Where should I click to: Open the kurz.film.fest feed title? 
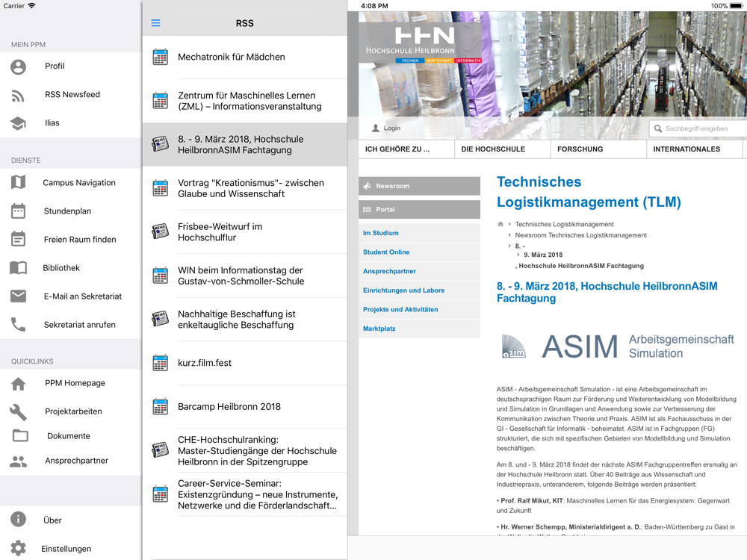pyautogui.click(x=205, y=363)
